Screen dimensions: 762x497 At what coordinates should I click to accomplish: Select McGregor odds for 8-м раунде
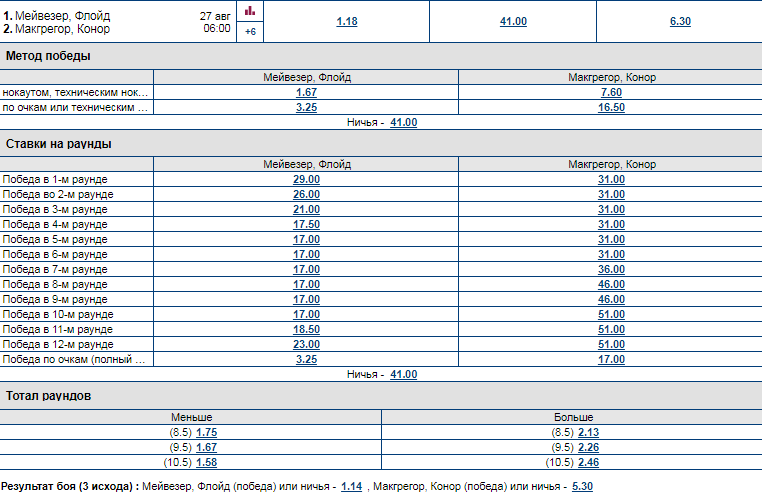coord(611,285)
